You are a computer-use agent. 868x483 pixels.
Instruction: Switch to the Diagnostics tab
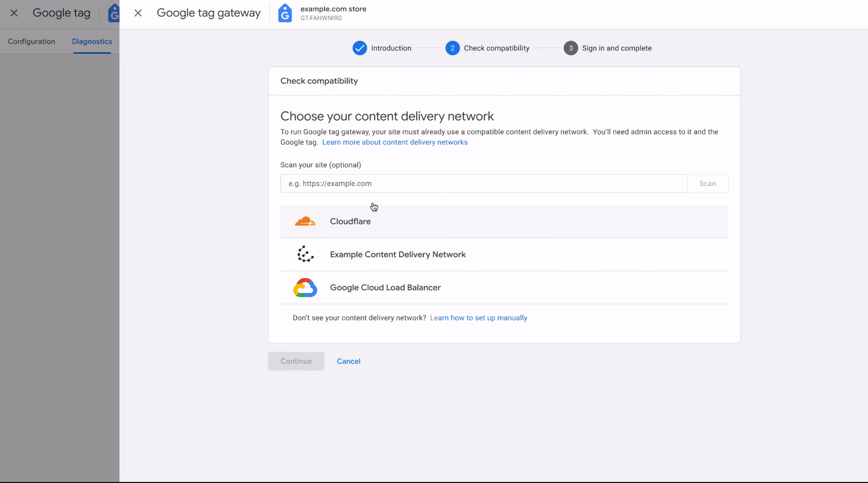click(x=92, y=41)
